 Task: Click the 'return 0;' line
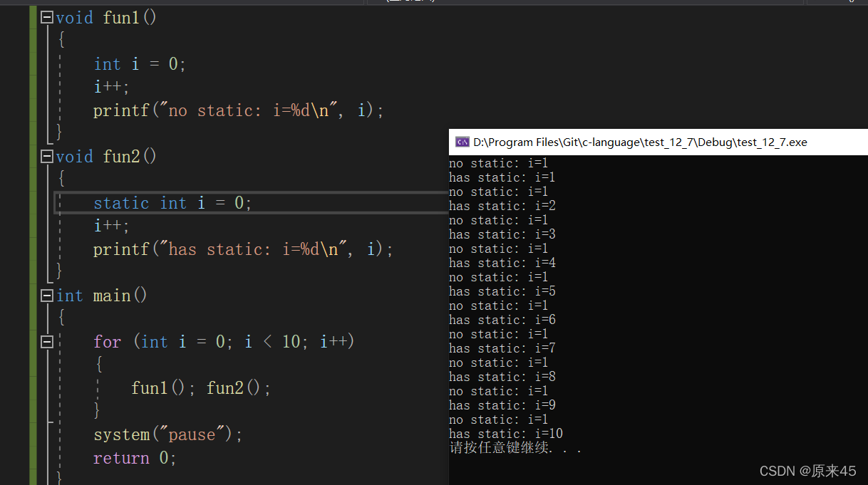(x=135, y=458)
